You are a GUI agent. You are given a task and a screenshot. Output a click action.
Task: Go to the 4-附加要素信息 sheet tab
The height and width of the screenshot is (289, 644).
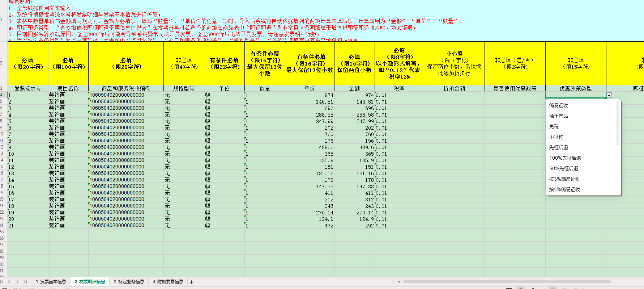pyautogui.click(x=168, y=282)
